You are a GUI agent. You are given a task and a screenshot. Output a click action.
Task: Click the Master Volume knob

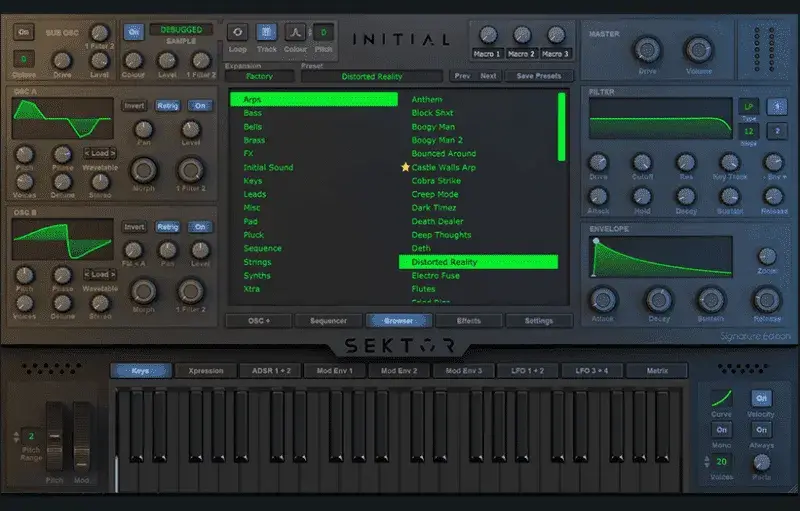click(698, 50)
